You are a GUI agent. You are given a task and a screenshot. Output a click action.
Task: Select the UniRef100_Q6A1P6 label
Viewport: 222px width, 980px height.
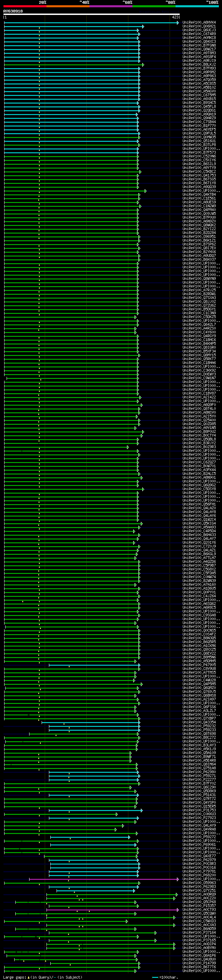199,956
